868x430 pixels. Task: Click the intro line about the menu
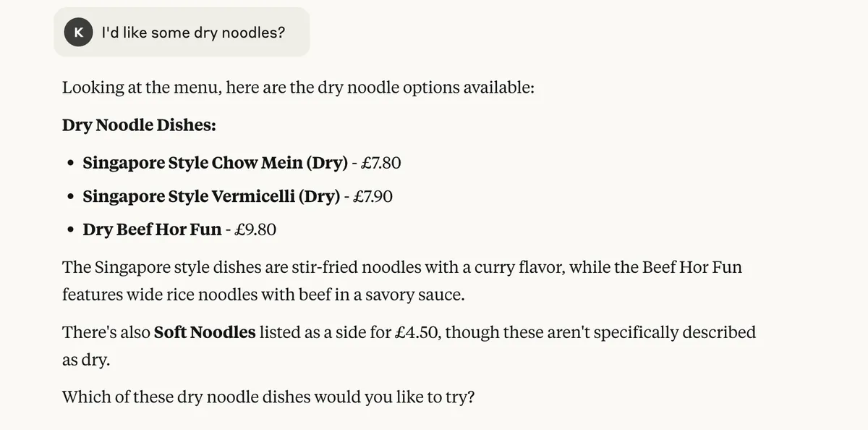[298, 88]
